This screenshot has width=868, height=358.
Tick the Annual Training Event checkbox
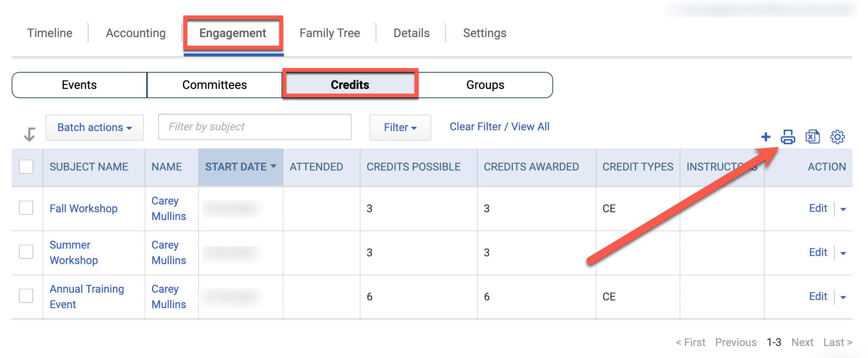[x=26, y=296]
